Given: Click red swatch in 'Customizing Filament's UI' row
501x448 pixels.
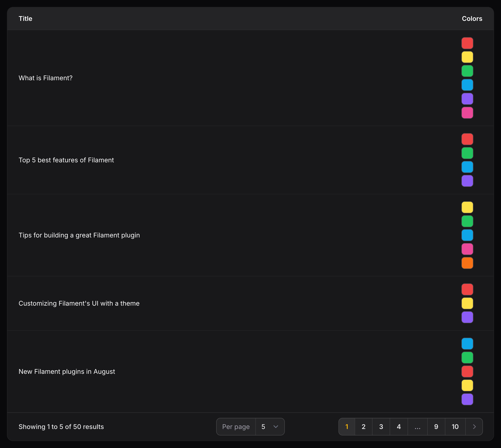Looking at the screenshot, I should tap(467, 290).
